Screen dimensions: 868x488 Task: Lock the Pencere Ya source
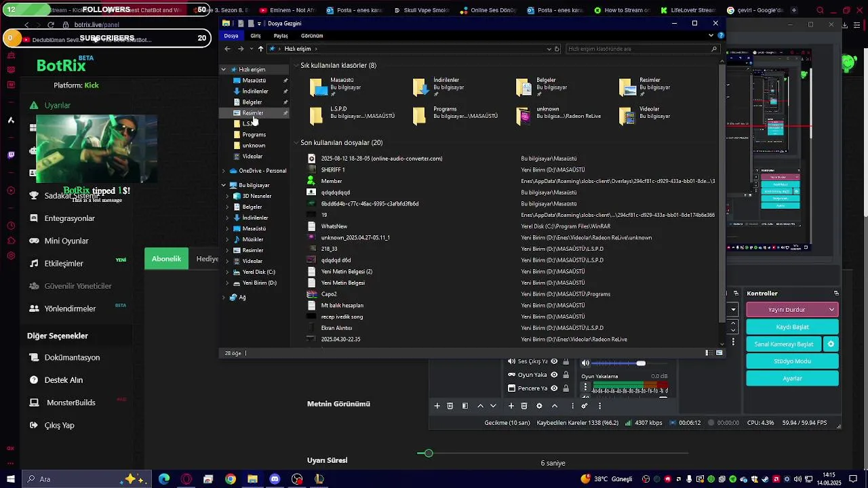coord(566,388)
